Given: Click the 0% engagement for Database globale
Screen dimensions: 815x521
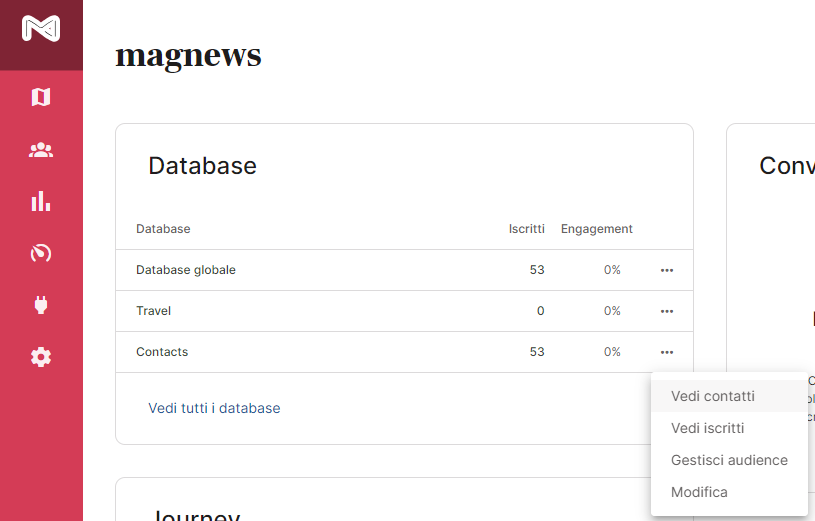Looking at the screenshot, I should [x=612, y=270].
